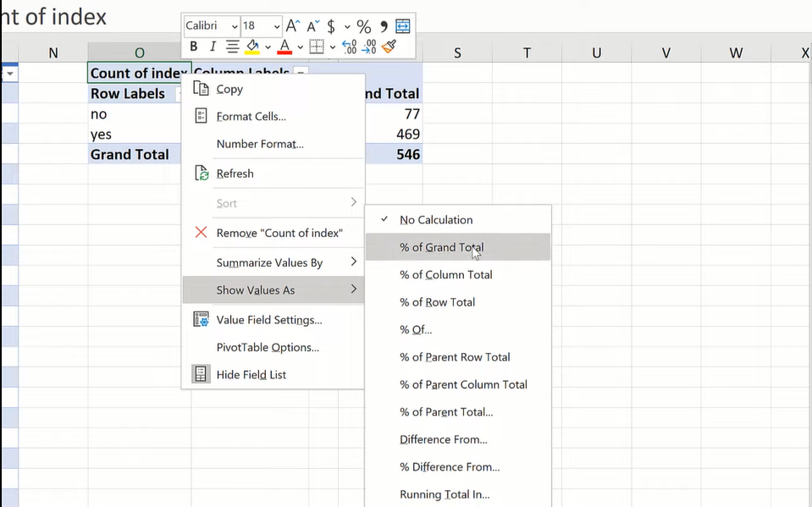Open fill color dropdown arrow

268,47
